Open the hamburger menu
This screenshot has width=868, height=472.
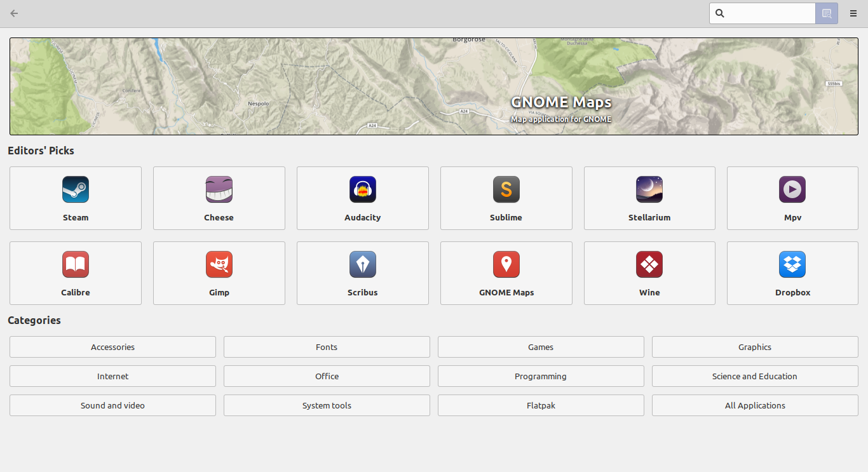pos(853,13)
